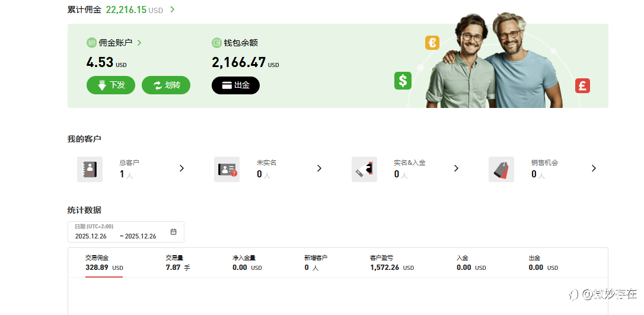Click the 4.53 commission balance value

(x=100, y=62)
